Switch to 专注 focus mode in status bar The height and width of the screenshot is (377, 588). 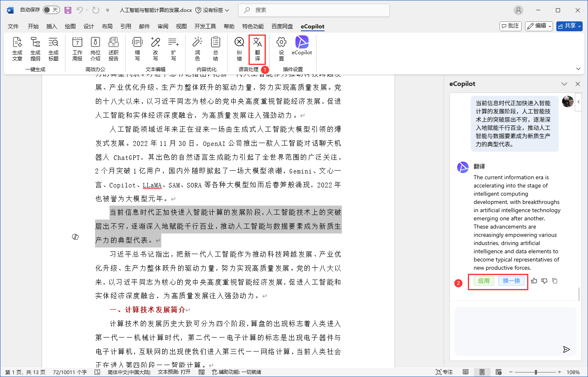[444, 372]
